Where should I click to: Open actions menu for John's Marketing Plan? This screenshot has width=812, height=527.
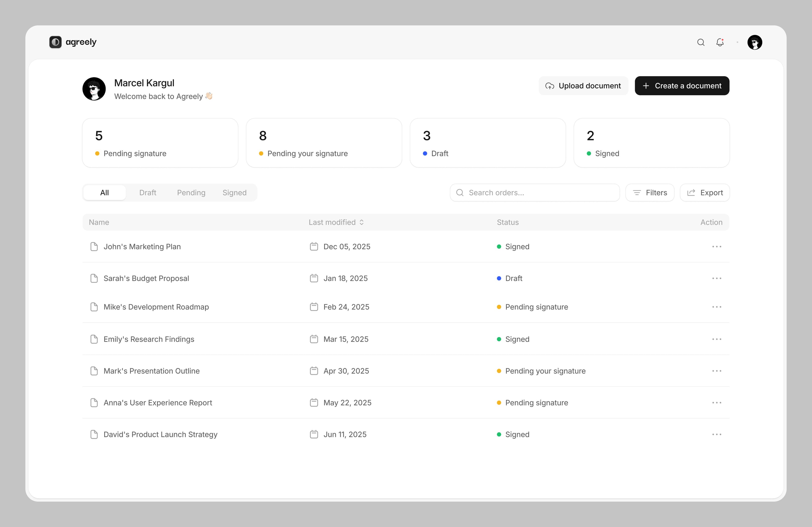point(716,247)
